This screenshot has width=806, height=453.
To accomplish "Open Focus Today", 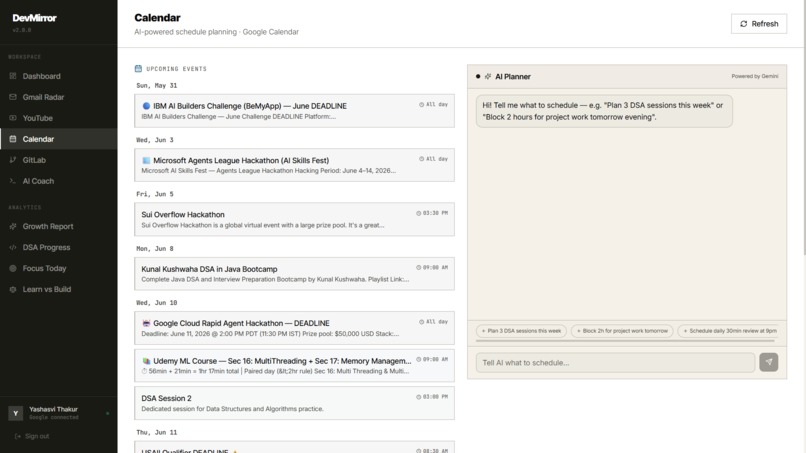I will [x=59, y=268].
